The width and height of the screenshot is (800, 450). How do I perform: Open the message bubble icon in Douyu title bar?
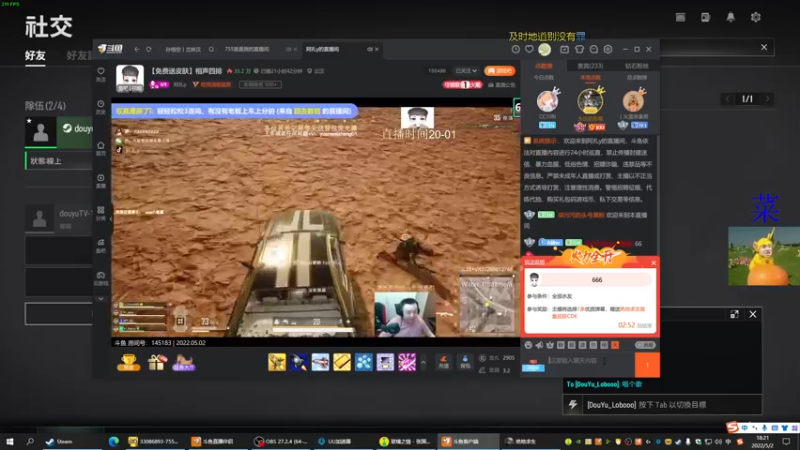pyautogui.click(x=593, y=49)
